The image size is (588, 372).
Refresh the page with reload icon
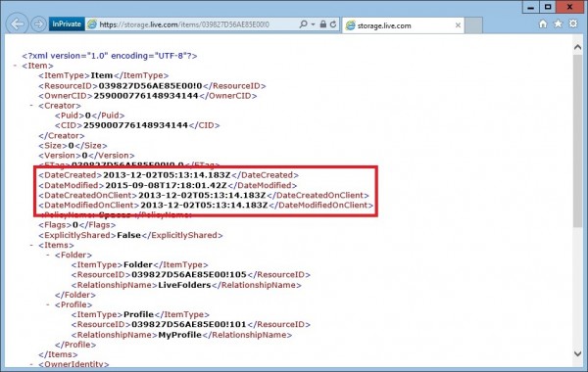pyautogui.click(x=333, y=24)
